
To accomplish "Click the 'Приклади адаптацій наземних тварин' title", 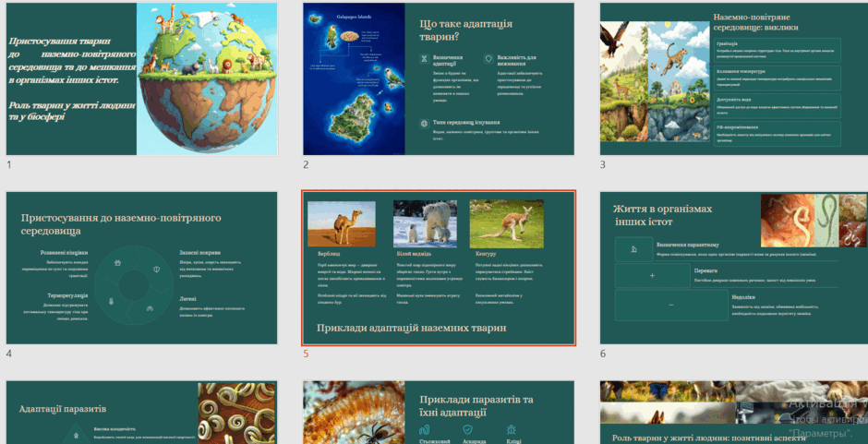I will click(x=411, y=329).
